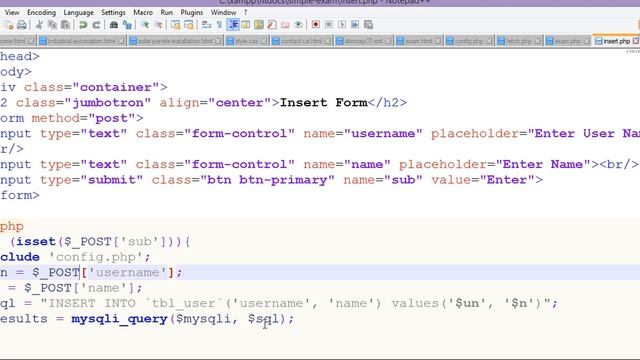Click "Enter Name" placeholder value

click(x=543, y=164)
